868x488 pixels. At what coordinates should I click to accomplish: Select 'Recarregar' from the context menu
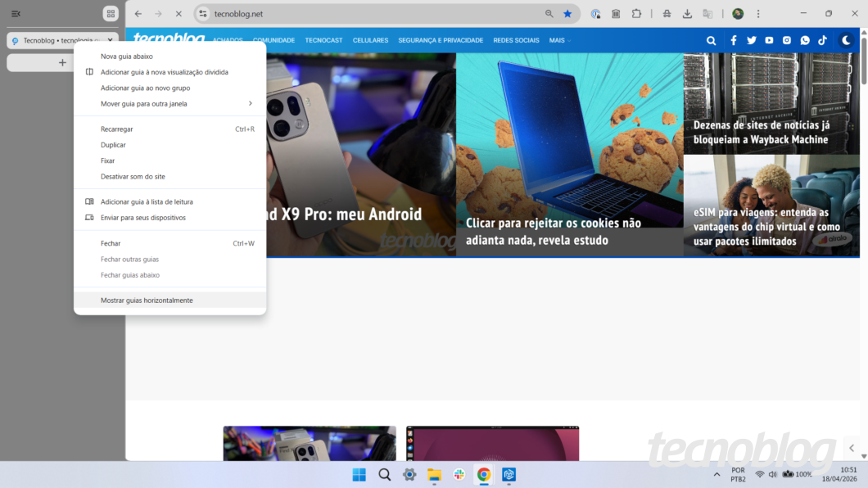tap(116, 129)
